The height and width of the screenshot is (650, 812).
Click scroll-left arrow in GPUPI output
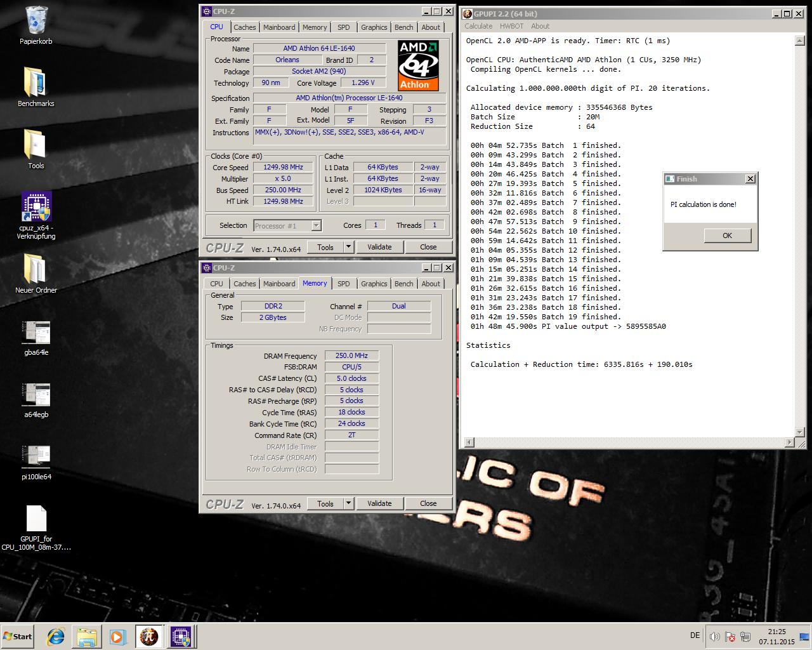tap(469, 442)
